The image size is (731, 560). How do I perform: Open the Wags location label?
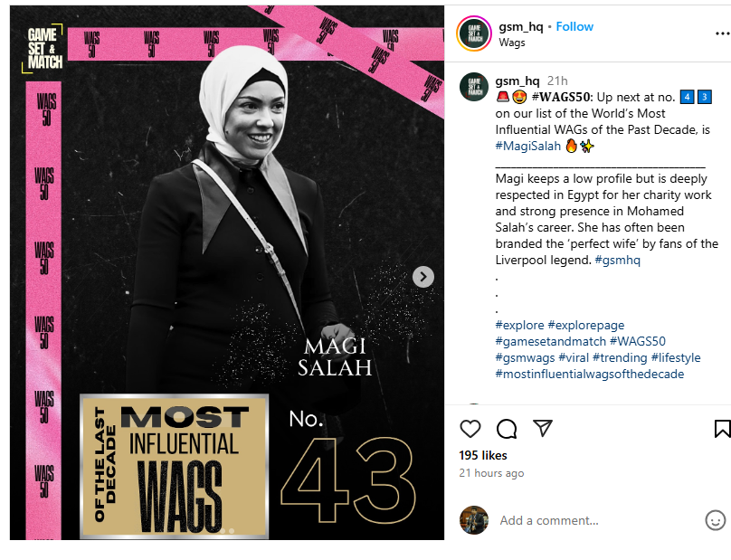tap(511, 43)
